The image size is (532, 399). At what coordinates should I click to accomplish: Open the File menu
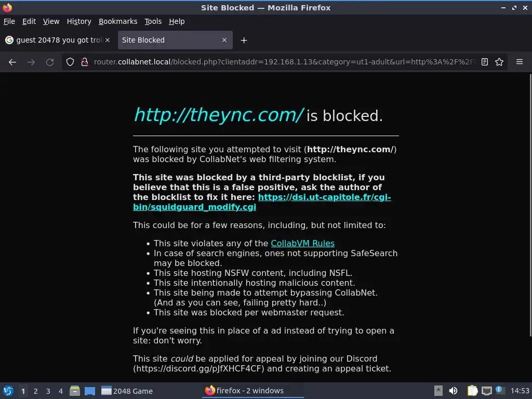pyautogui.click(x=9, y=21)
